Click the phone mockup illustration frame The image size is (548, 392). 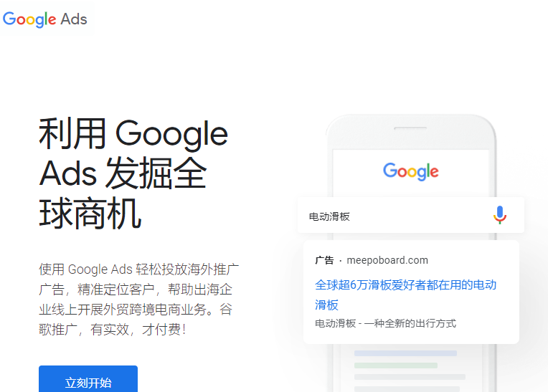click(x=411, y=253)
